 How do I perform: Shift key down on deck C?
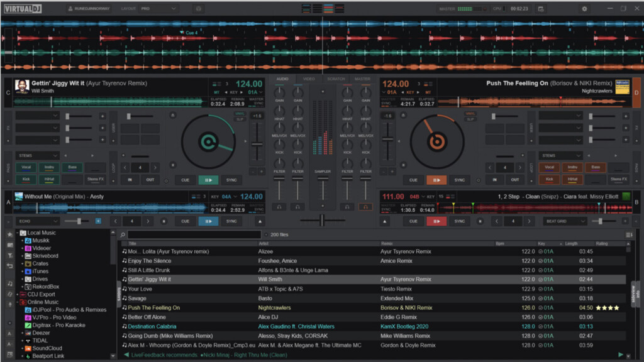point(226,92)
